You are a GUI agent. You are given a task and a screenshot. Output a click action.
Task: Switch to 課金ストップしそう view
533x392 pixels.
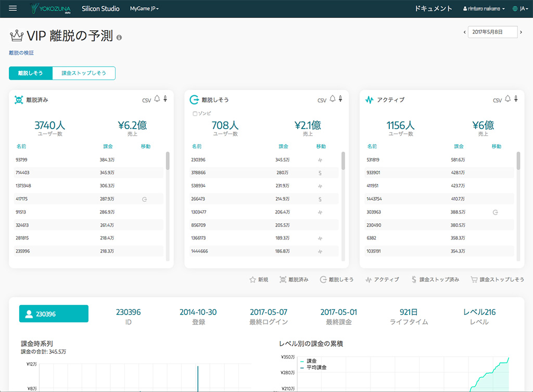point(84,73)
